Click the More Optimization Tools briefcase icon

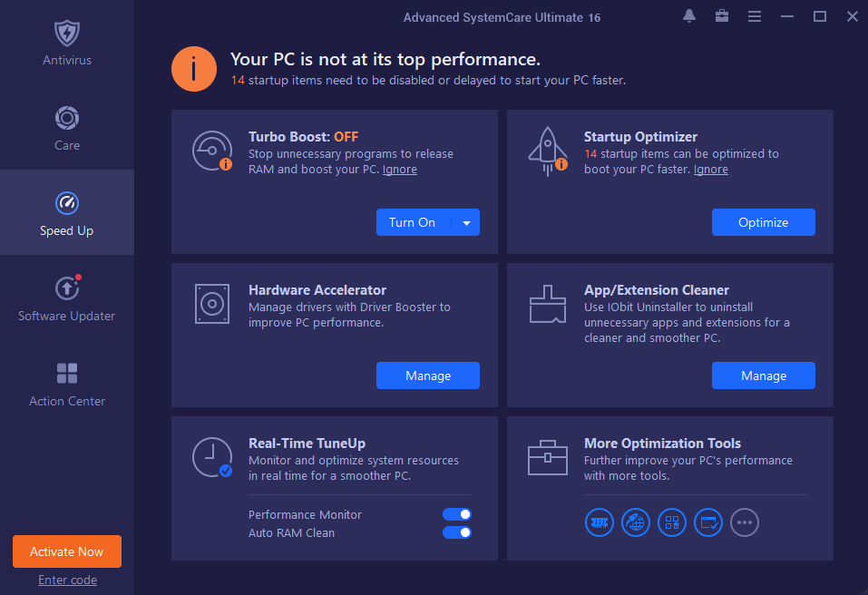pyautogui.click(x=548, y=458)
